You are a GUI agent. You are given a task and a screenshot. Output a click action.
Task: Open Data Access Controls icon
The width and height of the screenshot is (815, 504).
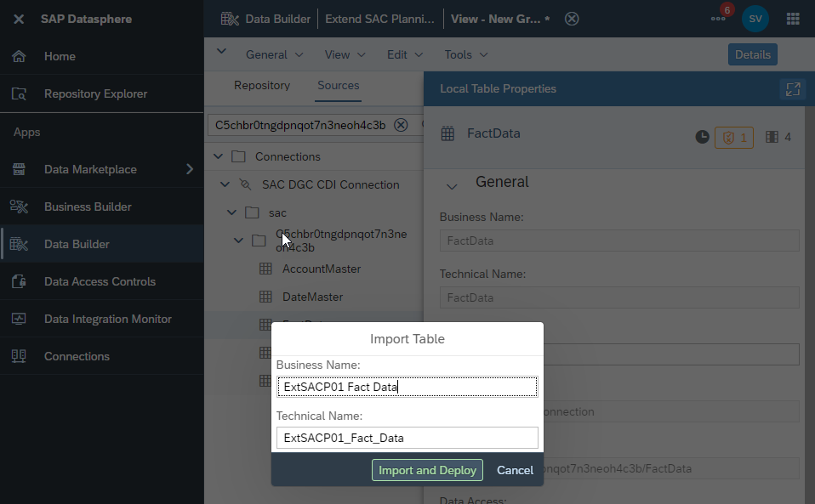(19, 281)
